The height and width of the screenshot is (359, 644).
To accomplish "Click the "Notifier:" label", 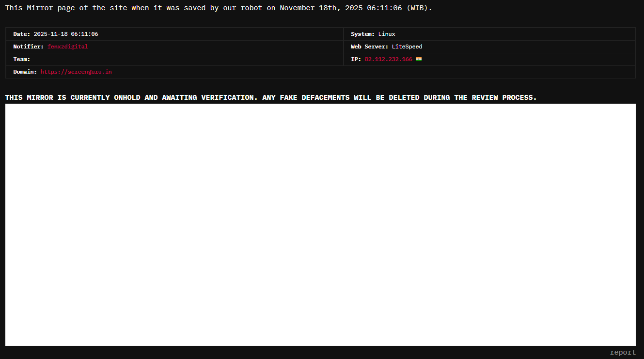I will [28, 47].
